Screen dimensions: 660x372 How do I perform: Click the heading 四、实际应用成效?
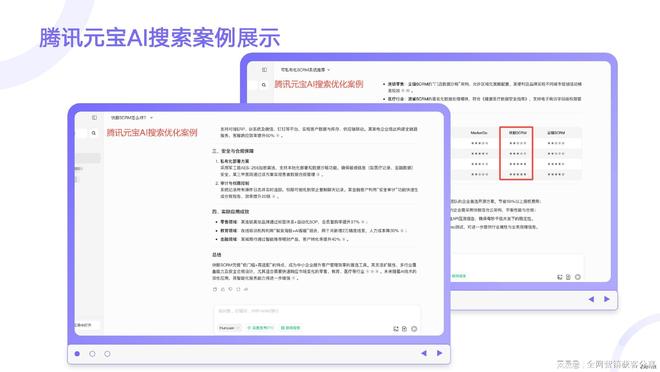point(231,212)
